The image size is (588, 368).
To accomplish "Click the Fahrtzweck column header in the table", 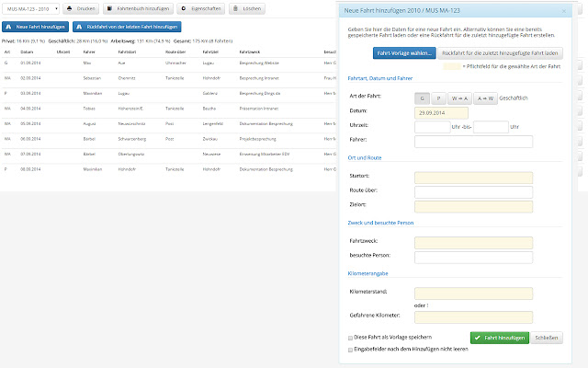I will pyautogui.click(x=250, y=52).
